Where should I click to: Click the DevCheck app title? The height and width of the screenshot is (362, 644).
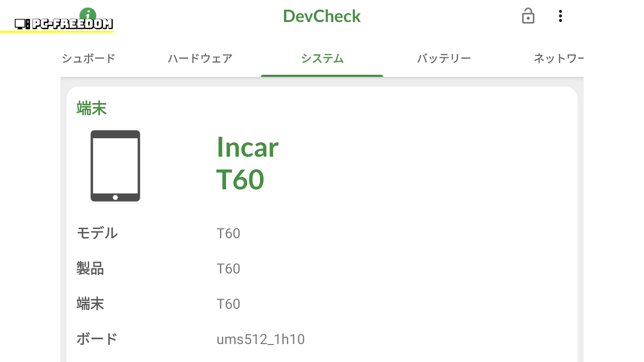(322, 16)
